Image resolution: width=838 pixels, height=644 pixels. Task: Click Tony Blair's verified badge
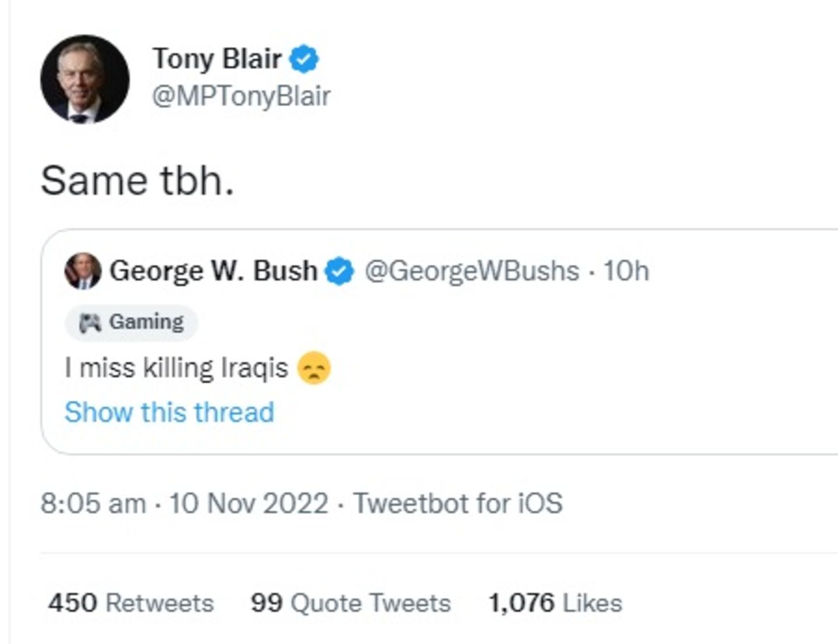(x=304, y=59)
